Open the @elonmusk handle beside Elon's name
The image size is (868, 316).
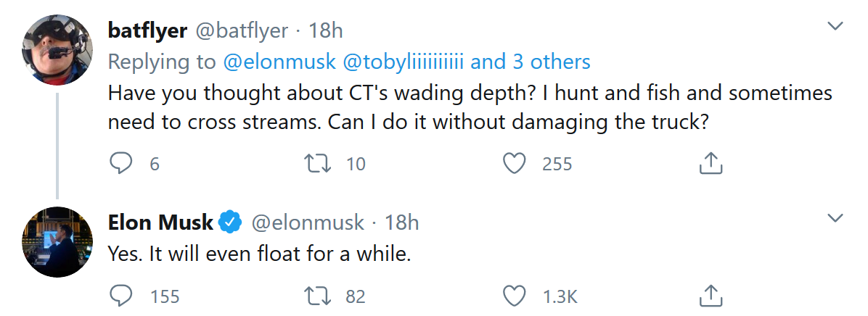pos(307,223)
